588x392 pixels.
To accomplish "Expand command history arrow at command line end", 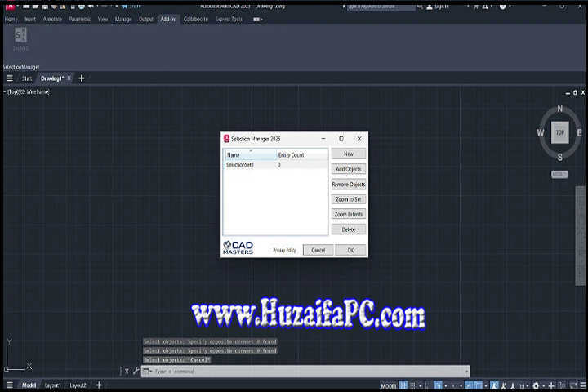I will coord(467,372).
